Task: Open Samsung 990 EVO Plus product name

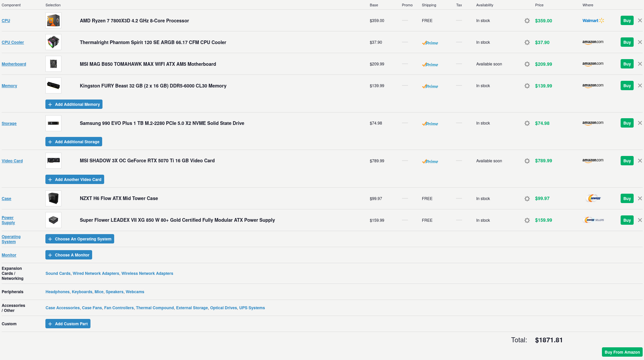Action: tap(162, 123)
